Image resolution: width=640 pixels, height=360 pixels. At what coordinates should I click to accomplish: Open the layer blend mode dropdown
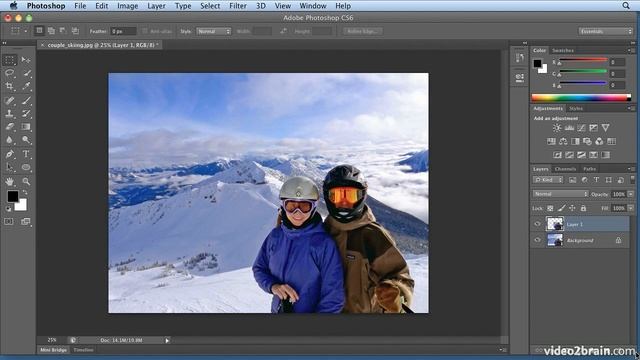(x=560, y=194)
